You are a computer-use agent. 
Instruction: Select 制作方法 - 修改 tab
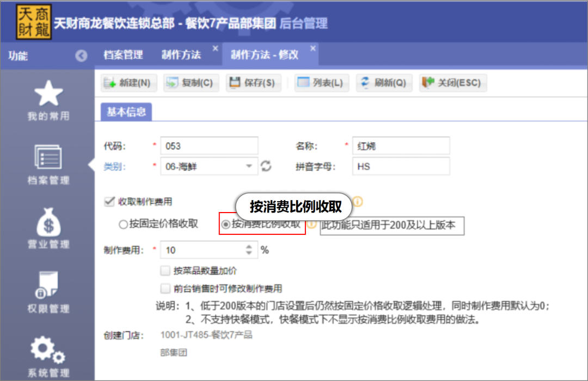pyautogui.click(x=265, y=55)
